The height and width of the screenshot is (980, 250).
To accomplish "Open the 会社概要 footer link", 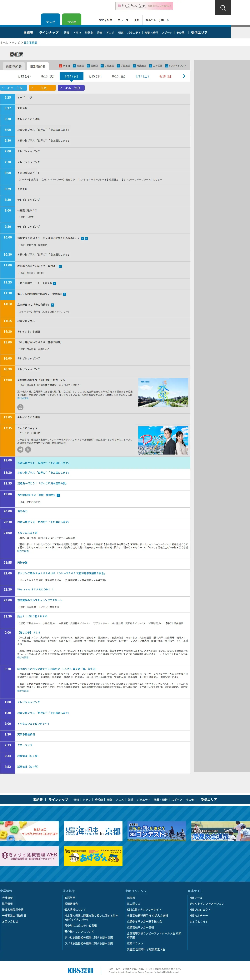I will (7, 897).
